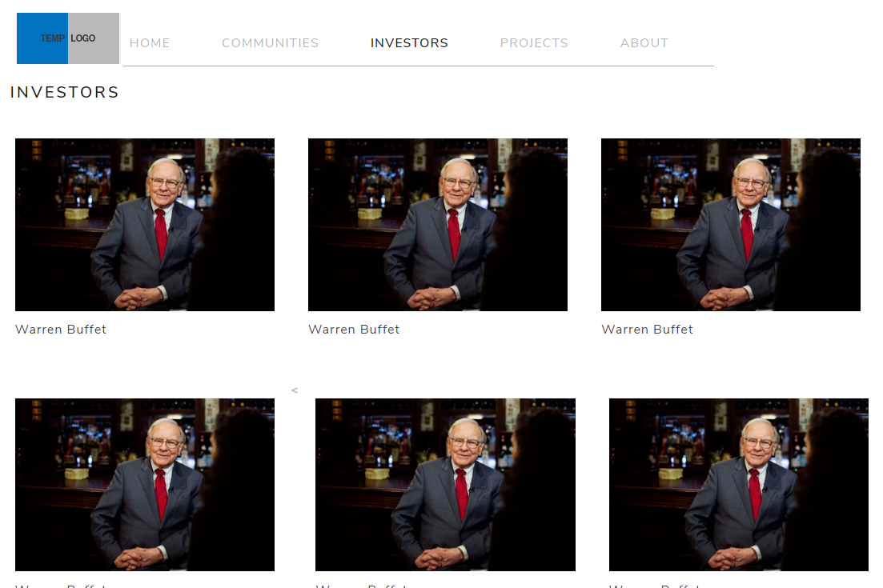883x588 pixels.
Task: Click the Warren Buffet name under second photo
Action: click(x=354, y=329)
